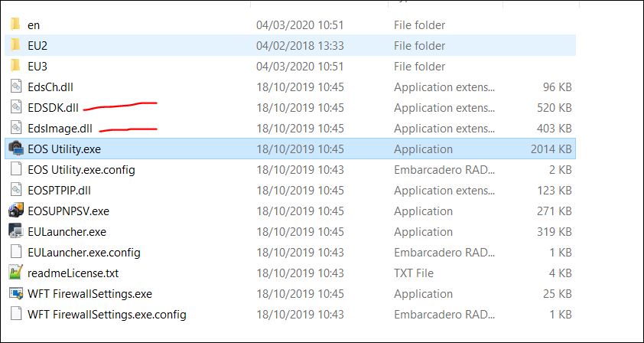Click the en folder icon
Viewport: 644px width, 343px height.
point(15,24)
